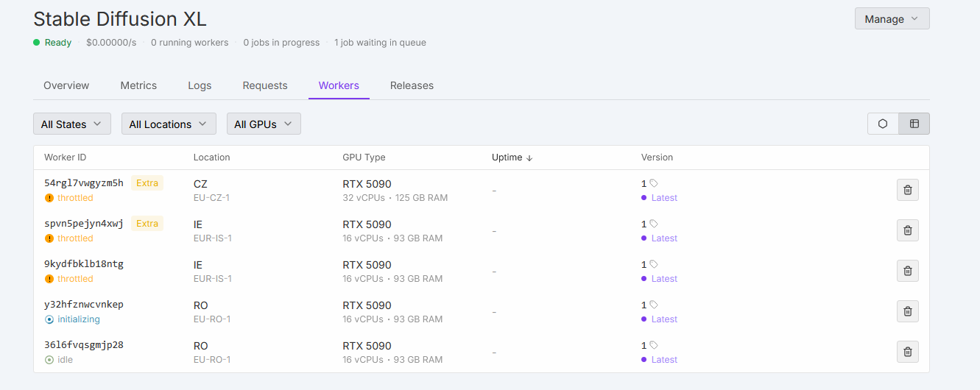Click trash icon for worker spvn5pejyn4xwj
The image size is (980, 390).
pos(907,230)
